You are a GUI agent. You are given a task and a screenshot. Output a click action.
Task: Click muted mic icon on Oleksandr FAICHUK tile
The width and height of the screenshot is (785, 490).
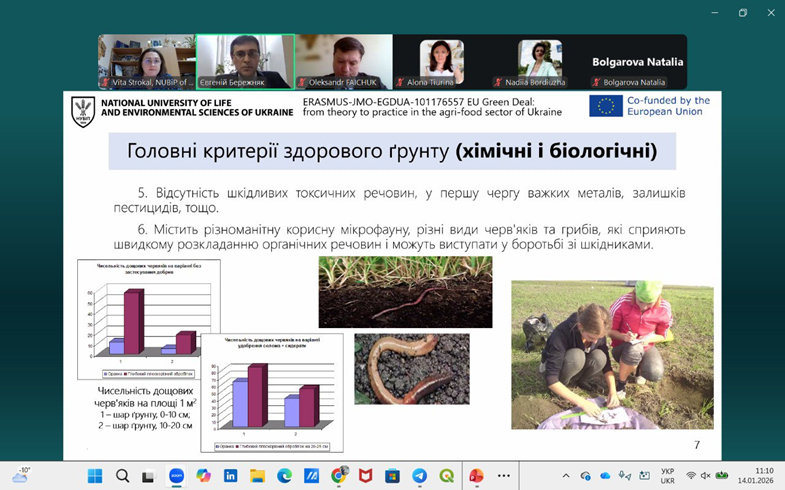[302, 83]
